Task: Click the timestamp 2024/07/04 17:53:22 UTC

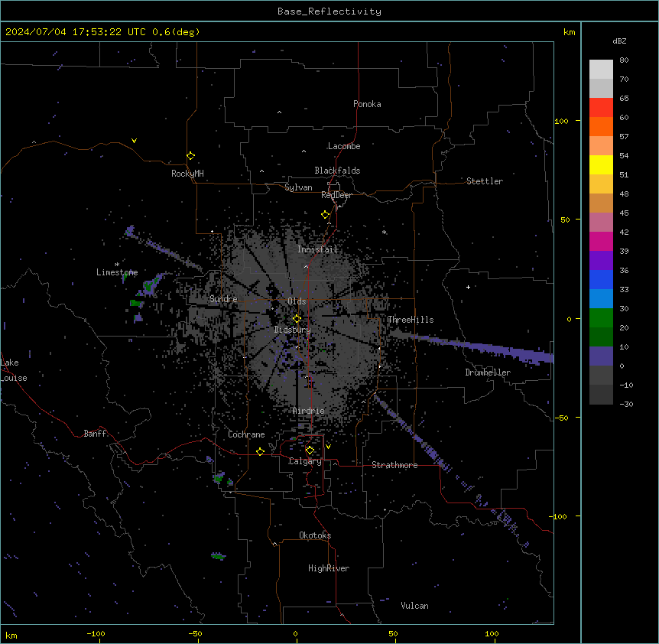Action: [x=76, y=32]
